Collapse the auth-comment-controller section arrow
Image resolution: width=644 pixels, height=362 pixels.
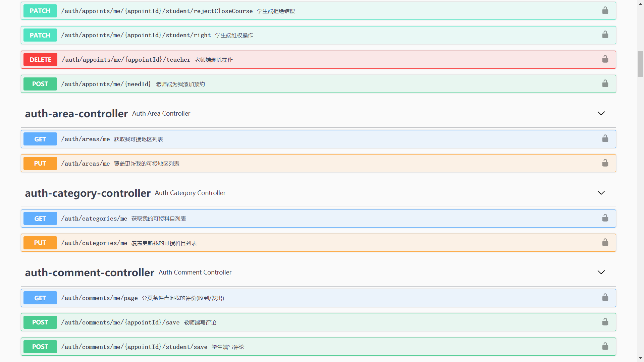pyautogui.click(x=601, y=272)
